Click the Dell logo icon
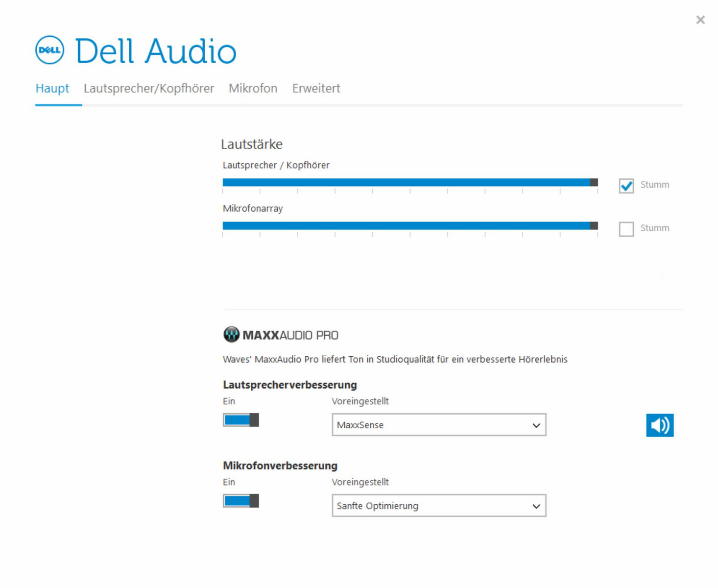The height and width of the screenshot is (588, 718). 49,50
